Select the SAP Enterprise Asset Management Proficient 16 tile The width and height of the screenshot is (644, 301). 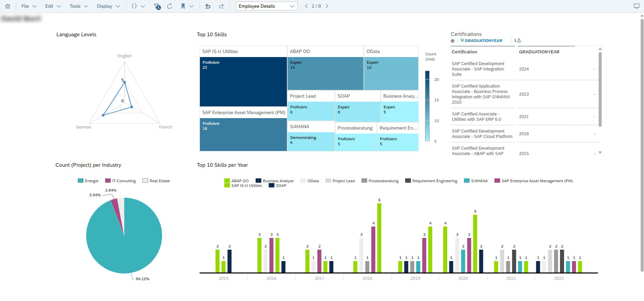point(243,135)
